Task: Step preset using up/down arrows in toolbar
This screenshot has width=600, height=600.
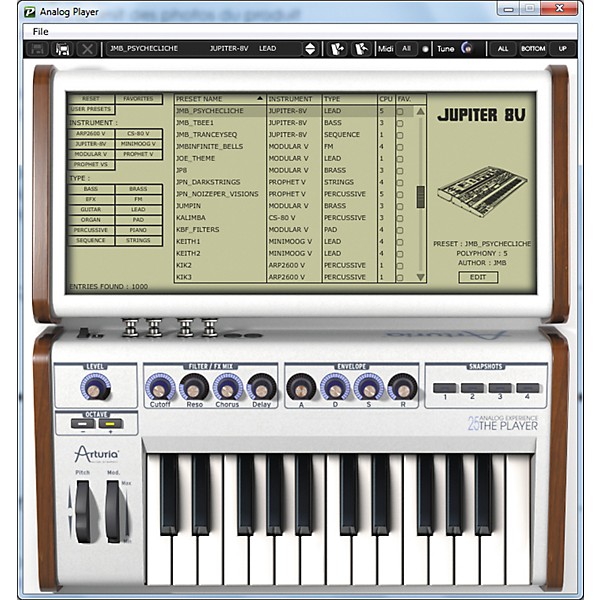Action: click(x=310, y=49)
